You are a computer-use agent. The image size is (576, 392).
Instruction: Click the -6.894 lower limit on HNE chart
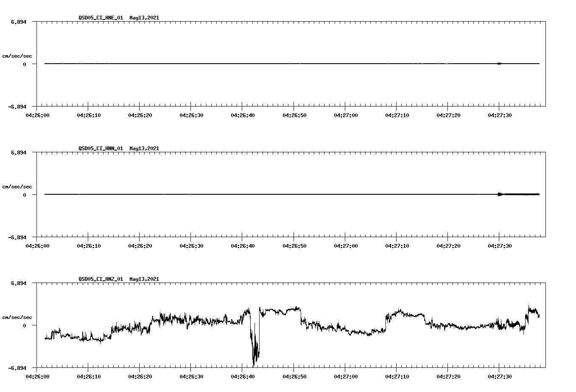click(17, 106)
